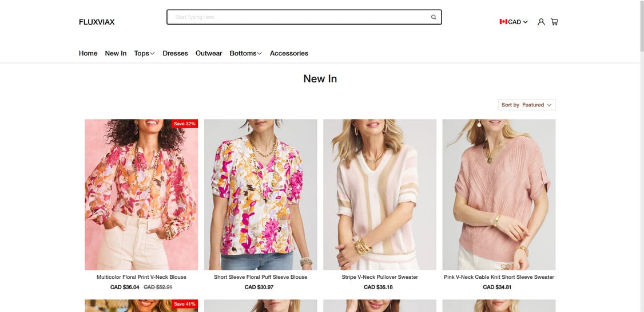Open Stripe V-Neck Pullover Sweater link
This screenshot has width=644, height=312.
click(380, 277)
